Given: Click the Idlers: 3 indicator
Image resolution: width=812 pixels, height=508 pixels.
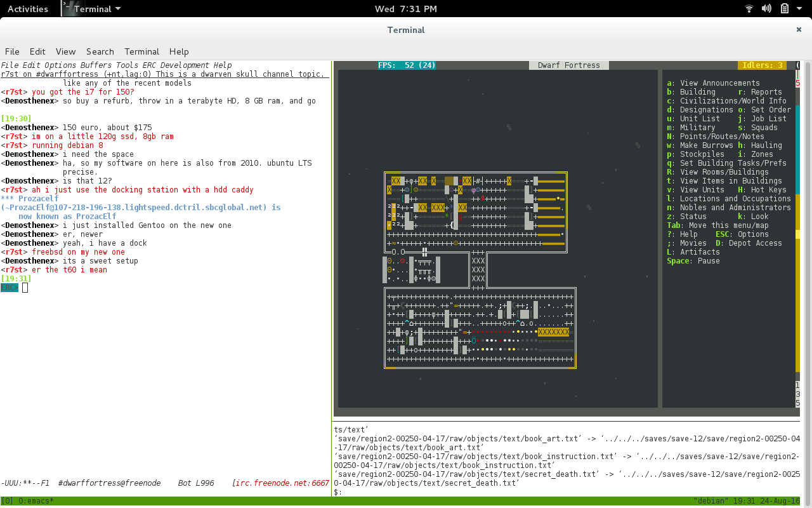Looking at the screenshot, I should coord(762,65).
